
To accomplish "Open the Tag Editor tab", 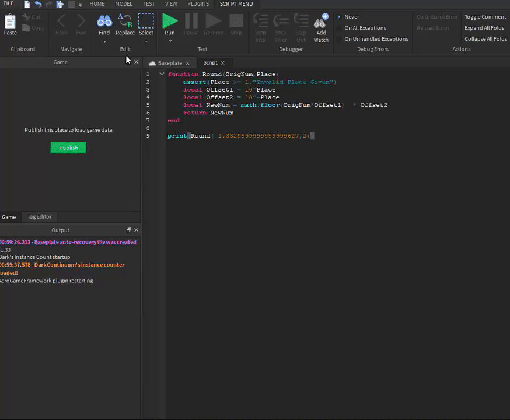I will (39, 217).
